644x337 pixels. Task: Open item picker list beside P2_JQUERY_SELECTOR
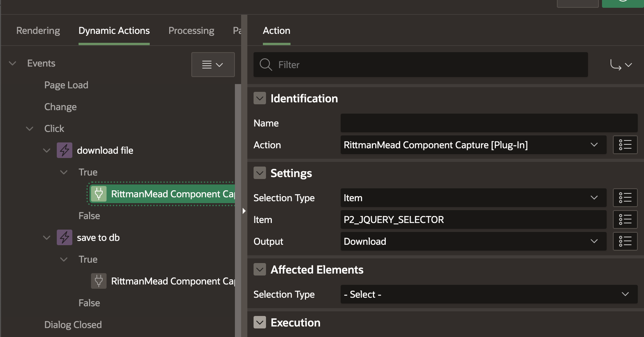pos(625,219)
